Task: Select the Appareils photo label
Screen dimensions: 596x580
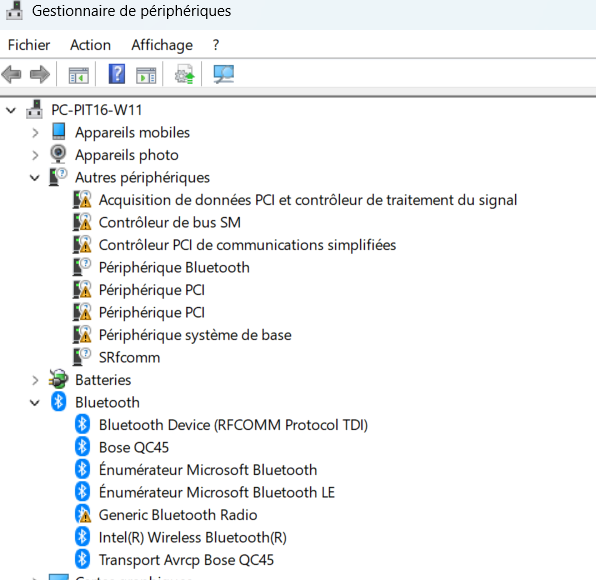Action: click(127, 155)
